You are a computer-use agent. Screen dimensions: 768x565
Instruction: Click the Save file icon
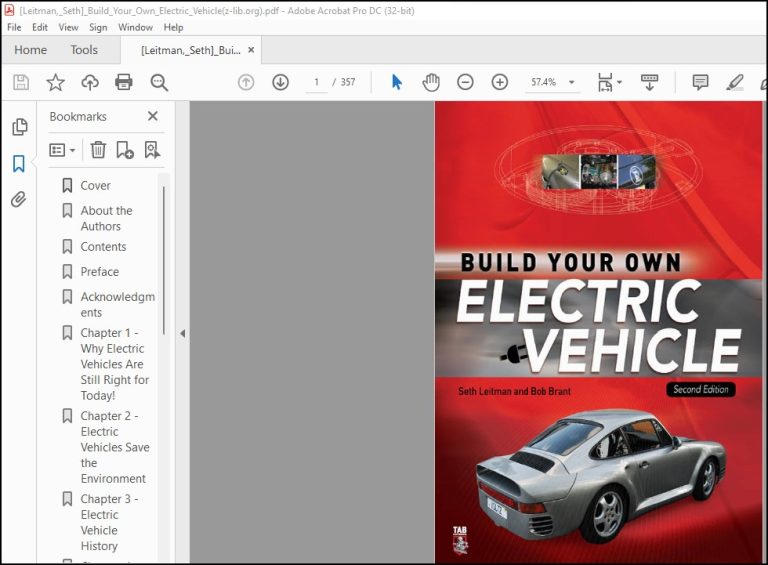pyautogui.click(x=21, y=82)
